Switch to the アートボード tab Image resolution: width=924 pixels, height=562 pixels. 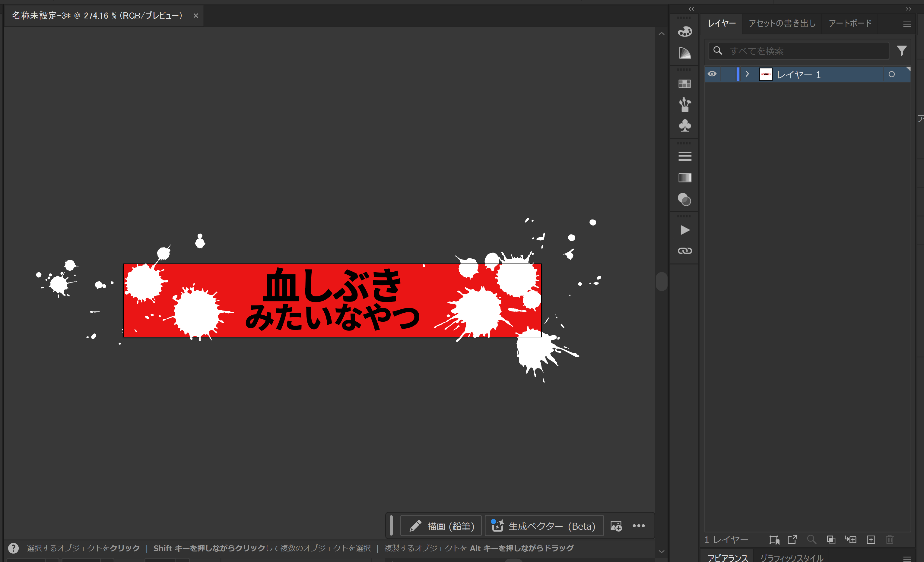850,23
